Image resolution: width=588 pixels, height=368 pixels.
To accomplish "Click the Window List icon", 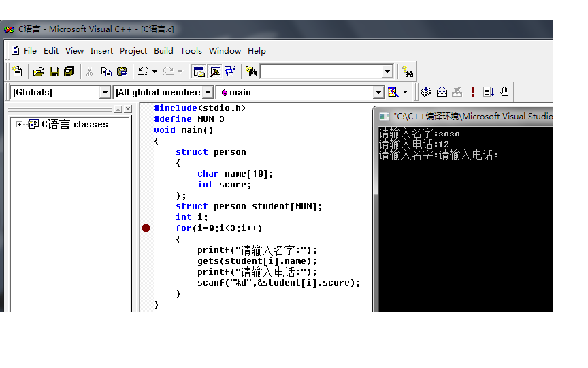I will pos(230,72).
